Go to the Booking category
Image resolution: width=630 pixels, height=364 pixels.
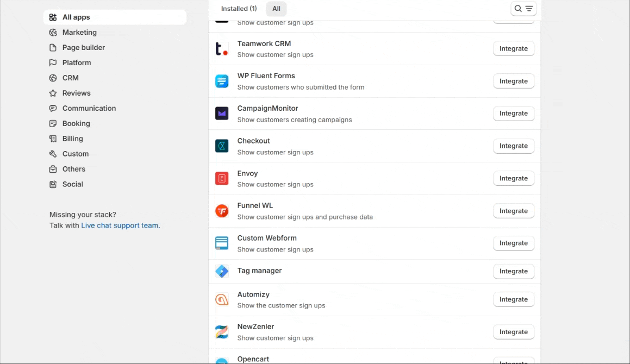point(76,124)
